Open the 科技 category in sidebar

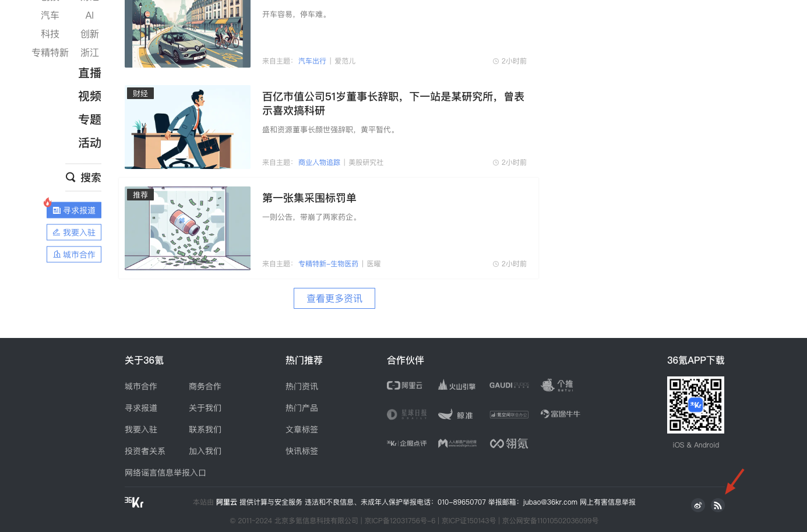click(x=50, y=34)
